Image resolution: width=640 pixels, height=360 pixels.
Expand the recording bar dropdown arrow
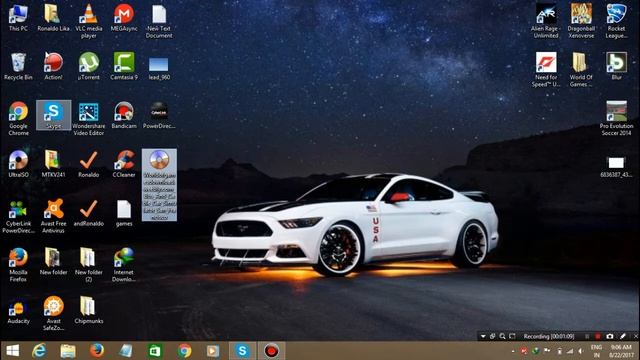pyautogui.click(x=483, y=336)
